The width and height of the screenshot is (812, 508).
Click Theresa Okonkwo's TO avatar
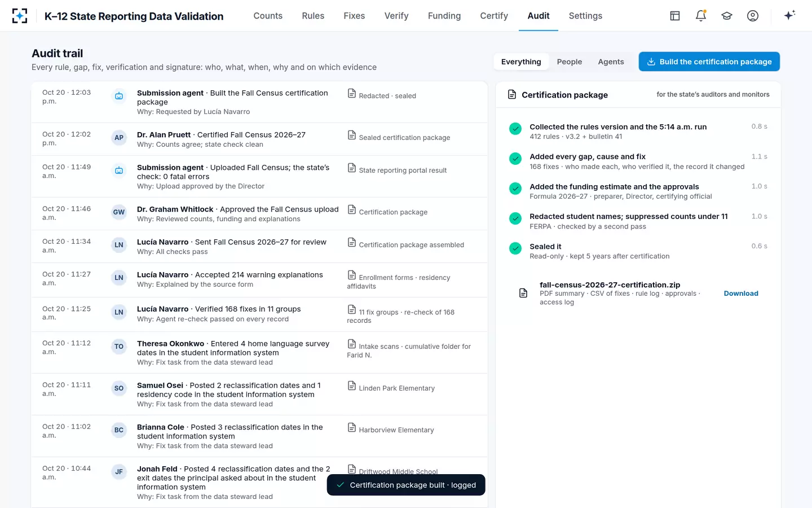[x=119, y=347]
